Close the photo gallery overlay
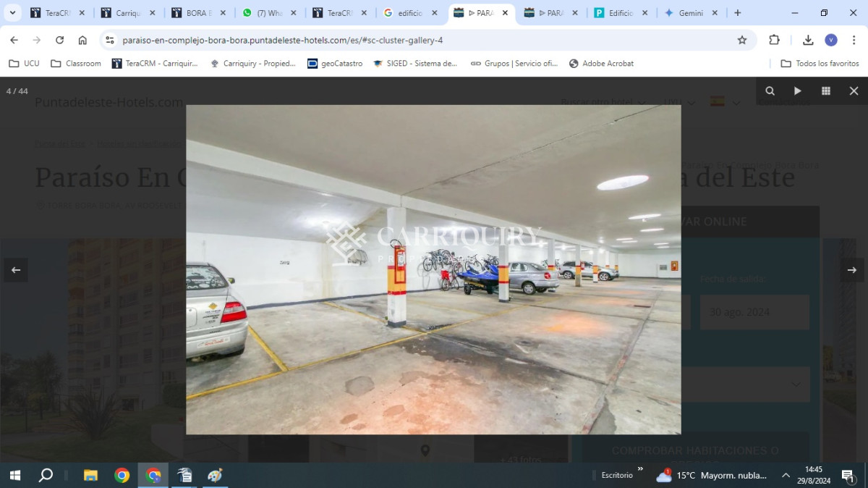The image size is (868, 488). pyautogui.click(x=854, y=91)
